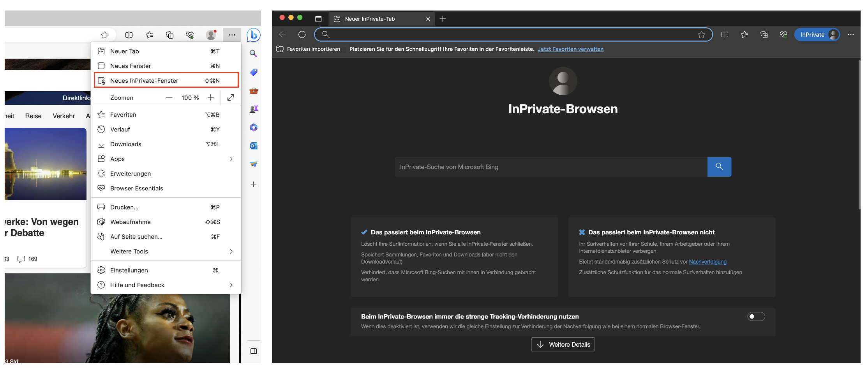Increase zoom with the plus button
868x372 pixels.
[x=211, y=97]
